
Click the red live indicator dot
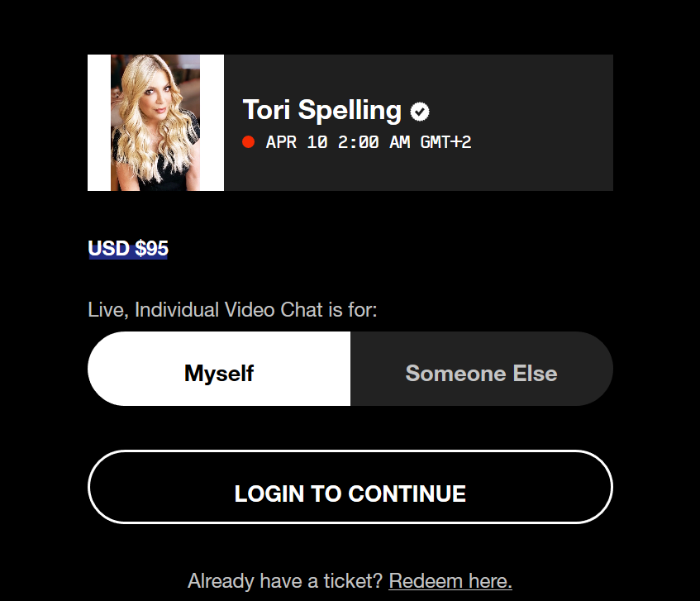[248, 142]
